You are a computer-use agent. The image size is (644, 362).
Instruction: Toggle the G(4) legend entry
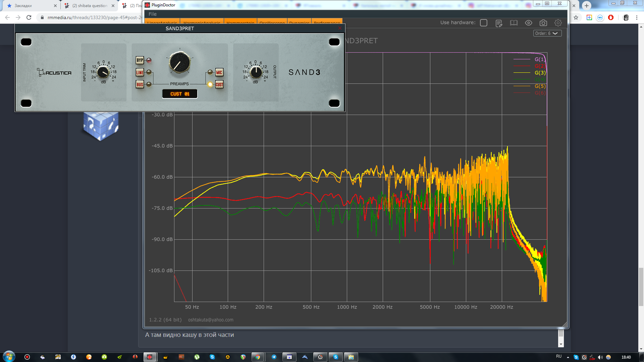tap(529, 79)
